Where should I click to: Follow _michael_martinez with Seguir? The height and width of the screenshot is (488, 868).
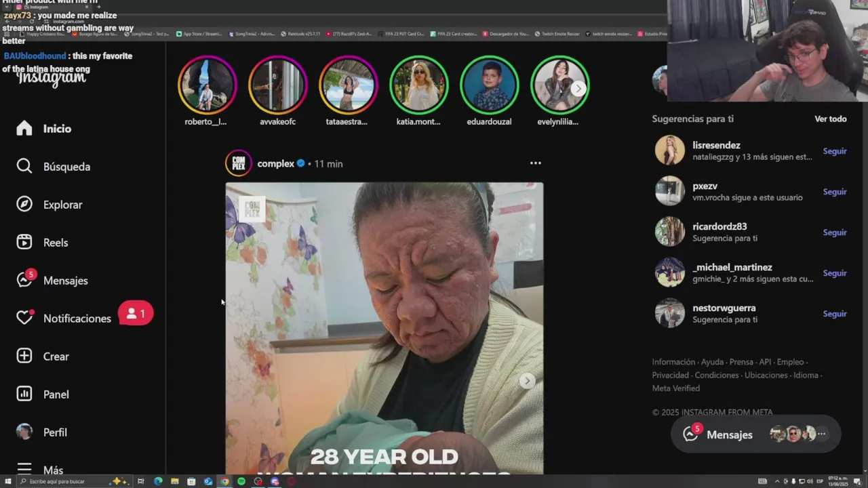(835, 273)
